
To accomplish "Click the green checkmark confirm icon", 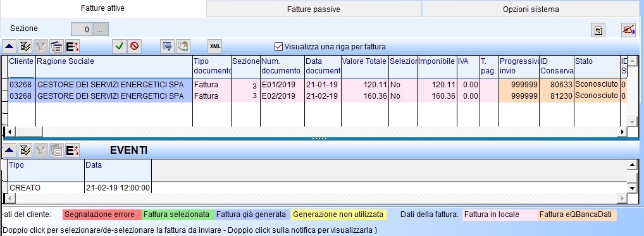I will 119,46.
